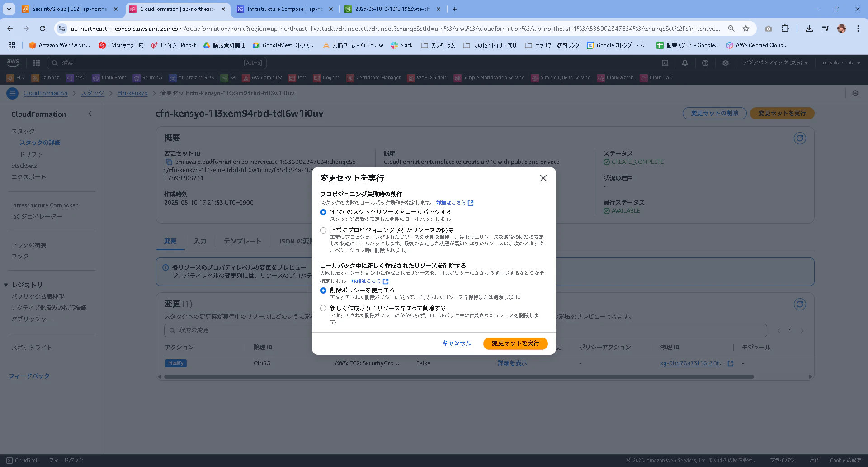Open その他トレイナー向け bookmark folder
The image size is (868, 467).
tap(490, 45)
